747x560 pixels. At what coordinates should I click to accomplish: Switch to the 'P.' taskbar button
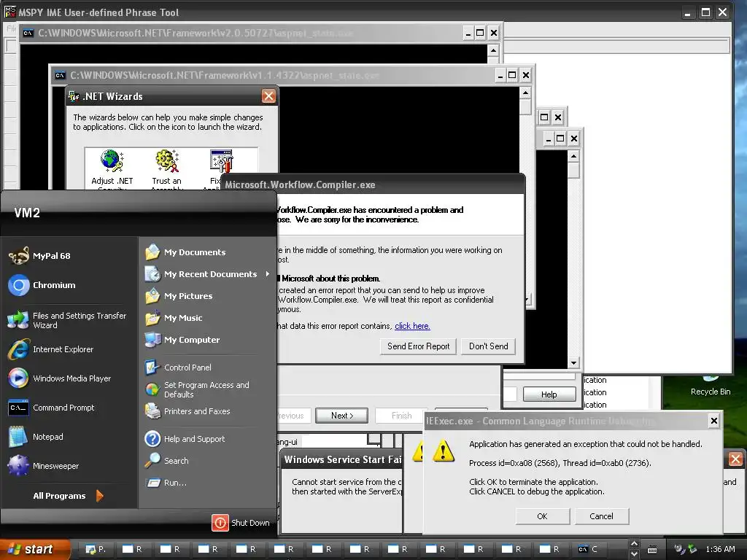96,550
